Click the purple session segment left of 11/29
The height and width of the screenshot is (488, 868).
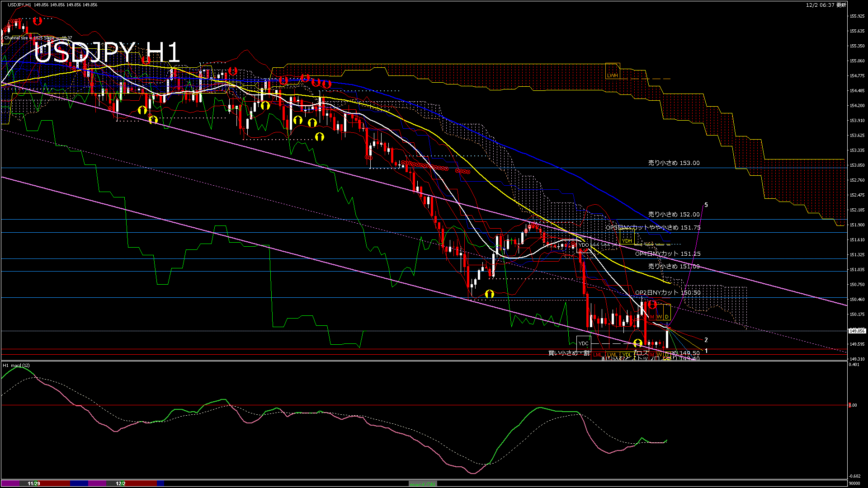tap(11, 483)
